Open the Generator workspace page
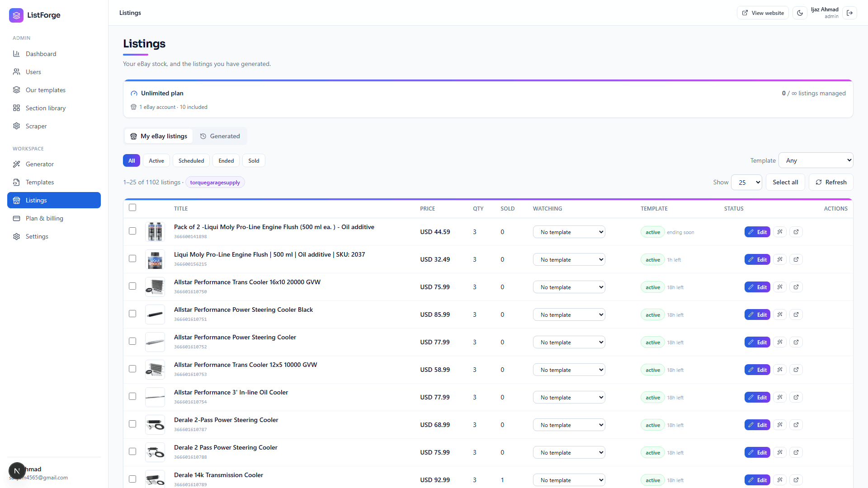The width and height of the screenshot is (868, 488). pos(54,164)
